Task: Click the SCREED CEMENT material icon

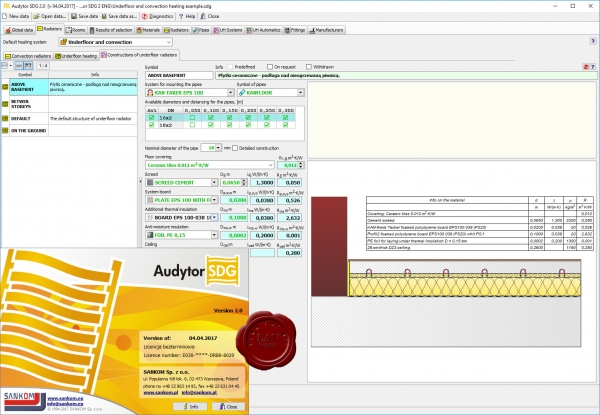Action: point(150,182)
